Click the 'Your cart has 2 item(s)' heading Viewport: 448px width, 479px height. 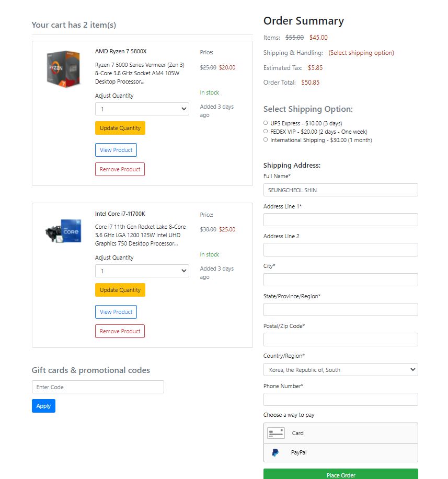(74, 25)
